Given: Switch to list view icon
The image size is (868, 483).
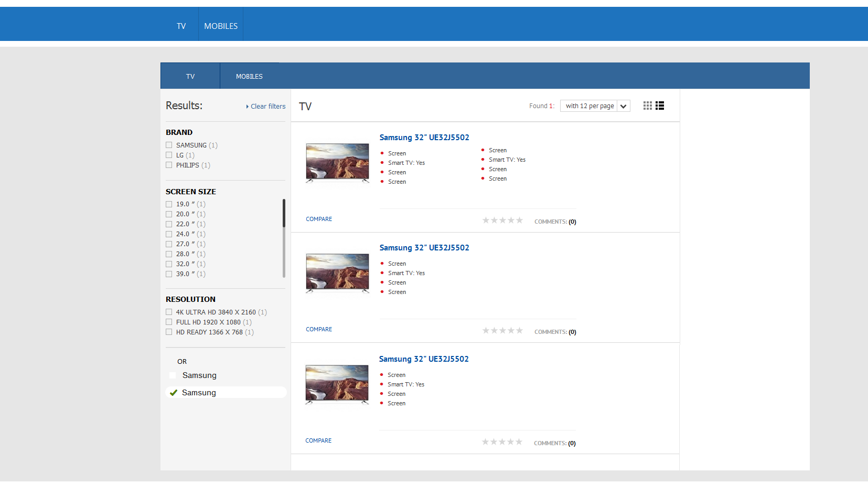Looking at the screenshot, I should coord(660,106).
